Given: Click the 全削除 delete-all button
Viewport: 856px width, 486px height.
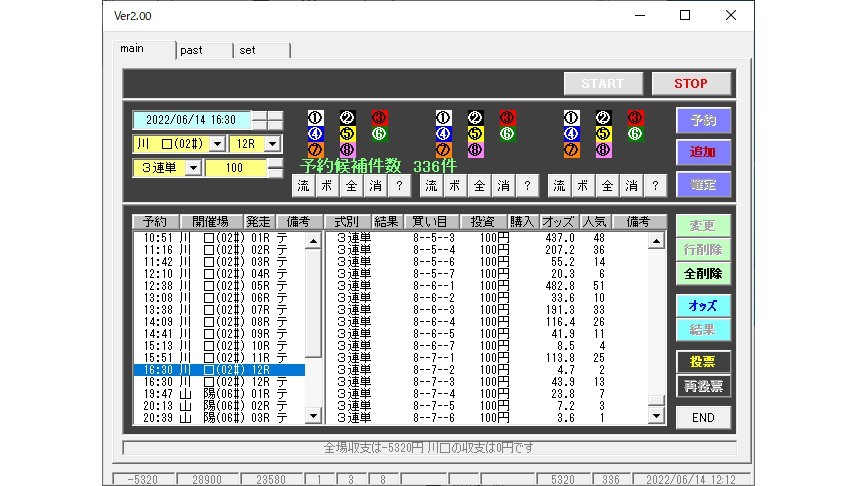Looking at the screenshot, I should [703, 273].
